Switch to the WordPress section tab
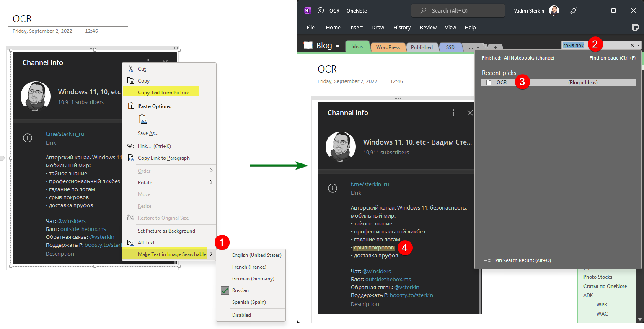The height and width of the screenshot is (329, 644). click(388, 47)
